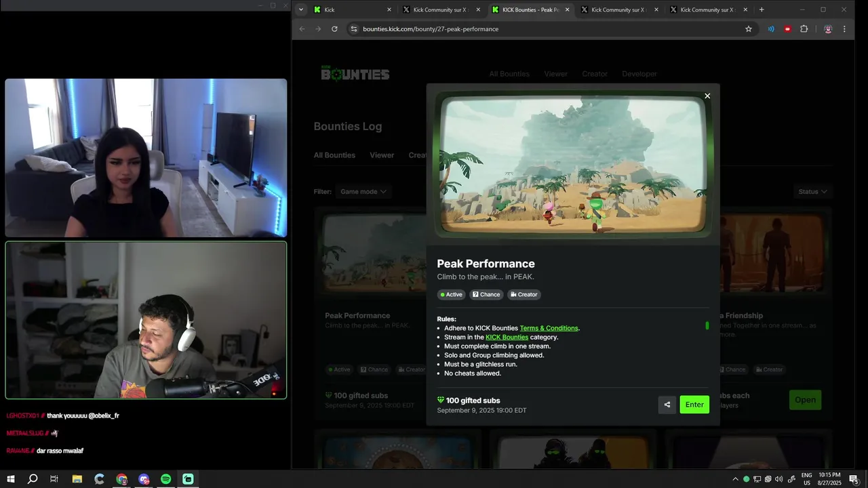Open Viewer in the top navigation
The height and width of the screenshot is (488, 868).
555,74
